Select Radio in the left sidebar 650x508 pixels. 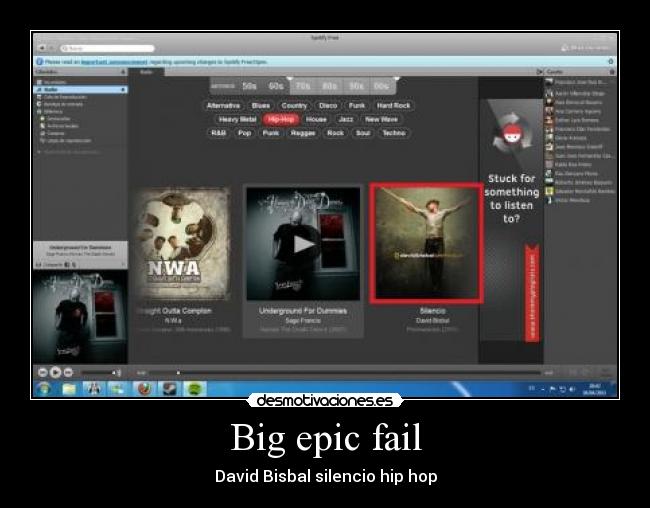(80, 90)
